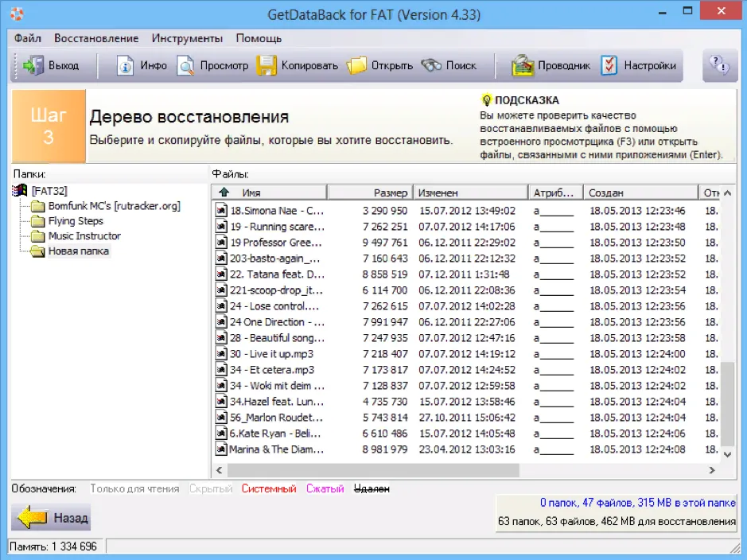Select file 203-basto-again
Screen dimensions: 747x560
pyautogui.click(x=275, y=259)
